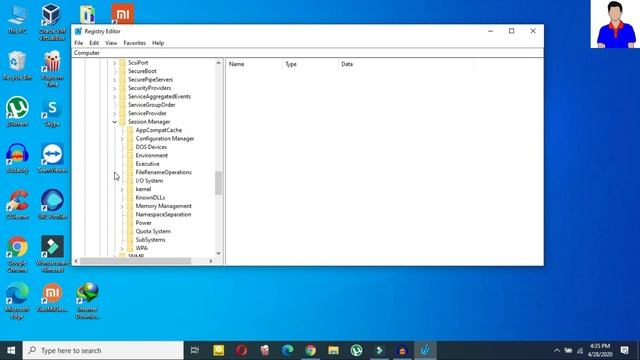This screenshot has height=360, width=640.
Task: Click the taskbar search box
Action: click(103, 350)
